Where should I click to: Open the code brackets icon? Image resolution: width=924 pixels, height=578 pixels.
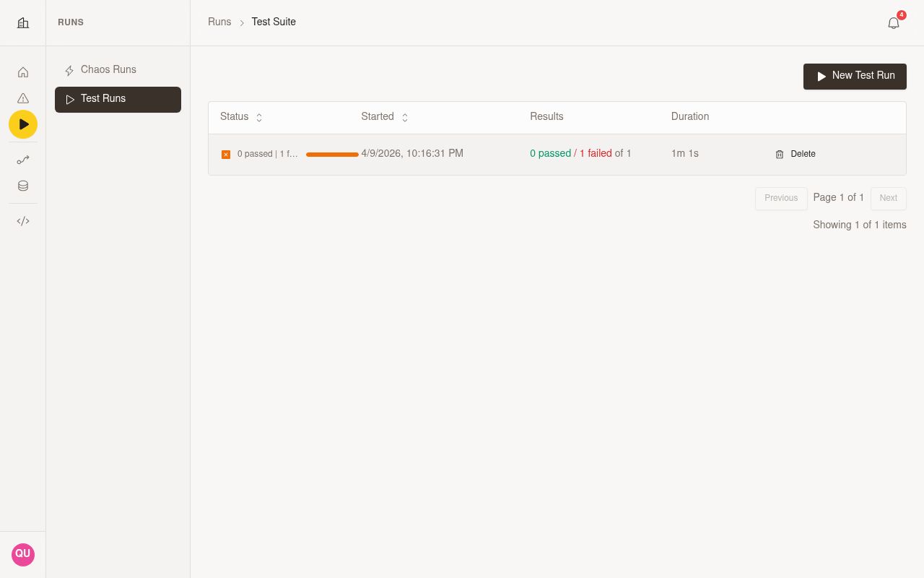pyautogui.click(x=23, y=221)
